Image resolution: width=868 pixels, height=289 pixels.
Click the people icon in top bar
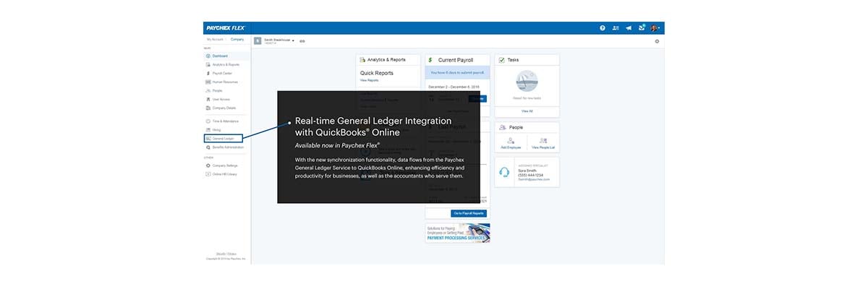coord(616,27)
